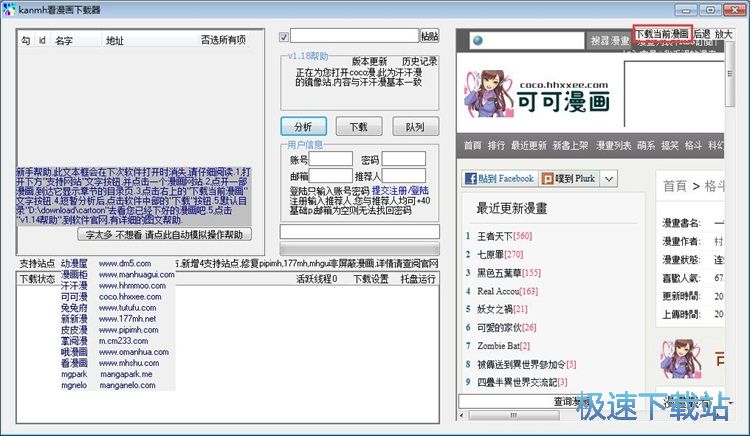This screenshot has width=750, height=436.
Task: Open 历史记录 history
Action: 419,62
